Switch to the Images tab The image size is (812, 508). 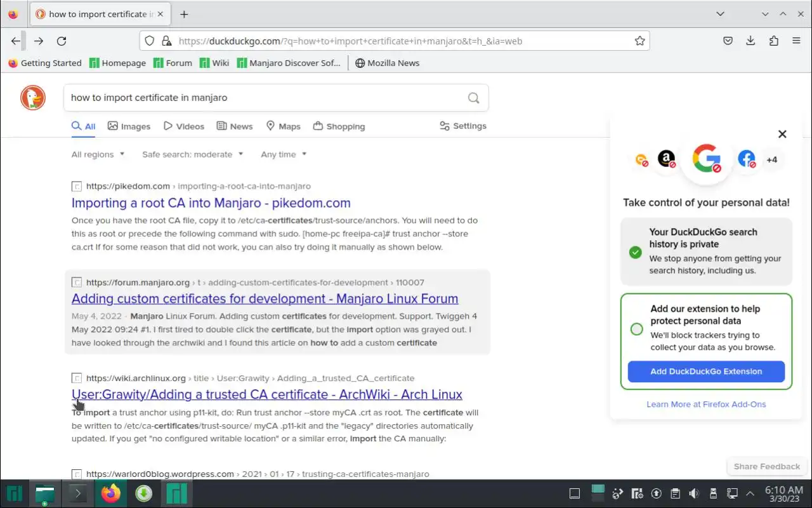tap(129, 126)
